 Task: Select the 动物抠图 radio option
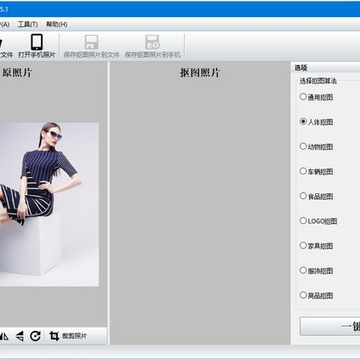(x=316, y=147)
